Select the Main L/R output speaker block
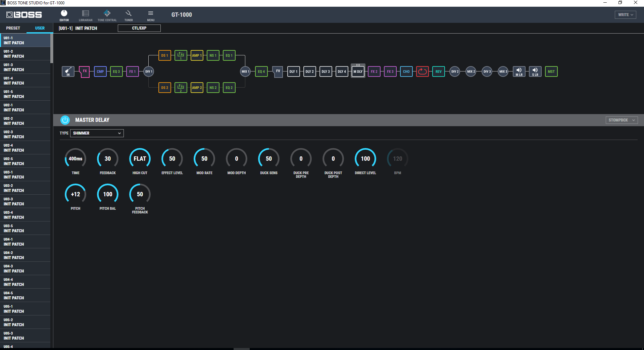Screen dimensions: 644x350 click(x=519, y=71)
